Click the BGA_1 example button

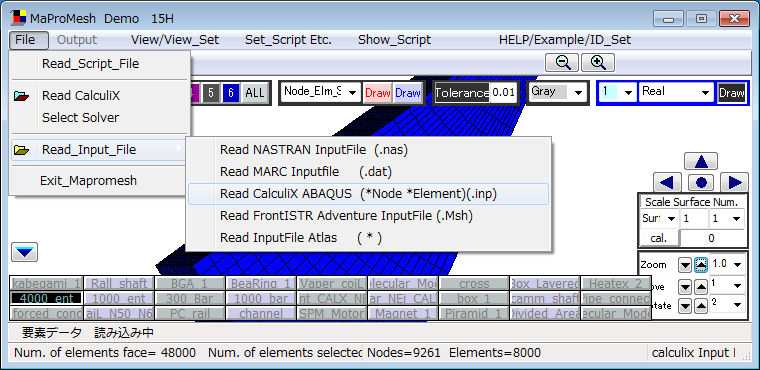coord(190,284)
